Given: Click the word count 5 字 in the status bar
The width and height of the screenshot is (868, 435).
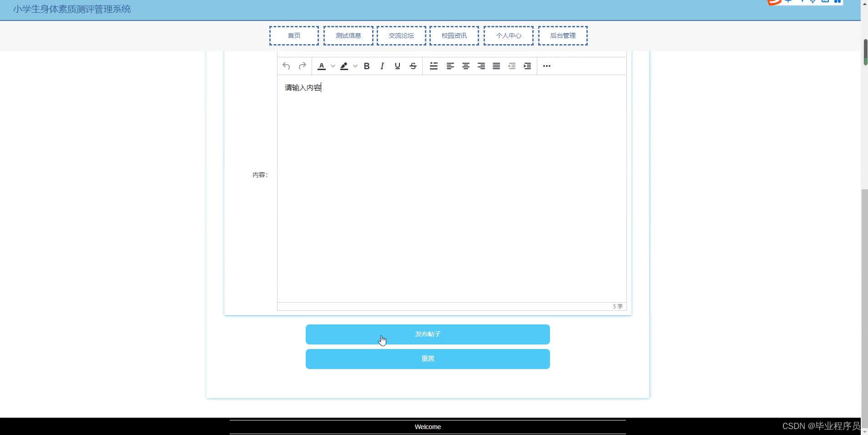Looking at the screenshot, I should [617, 307].
